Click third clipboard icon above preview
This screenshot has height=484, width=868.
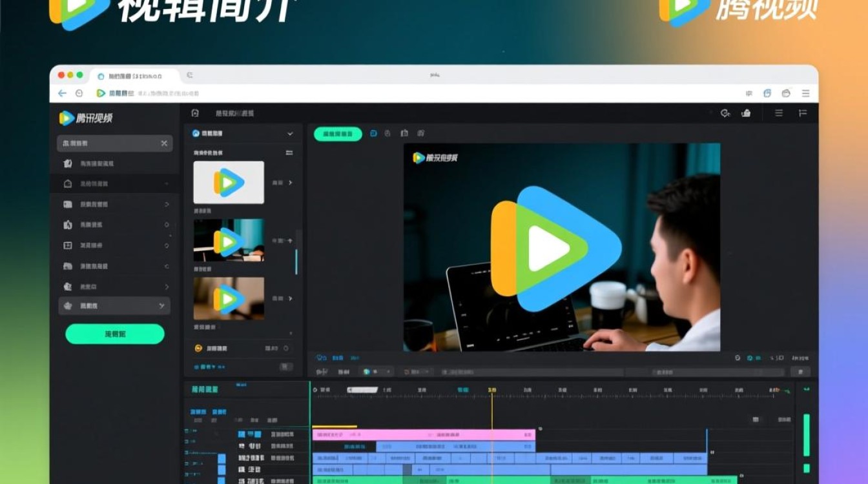[x=404, y=134]
